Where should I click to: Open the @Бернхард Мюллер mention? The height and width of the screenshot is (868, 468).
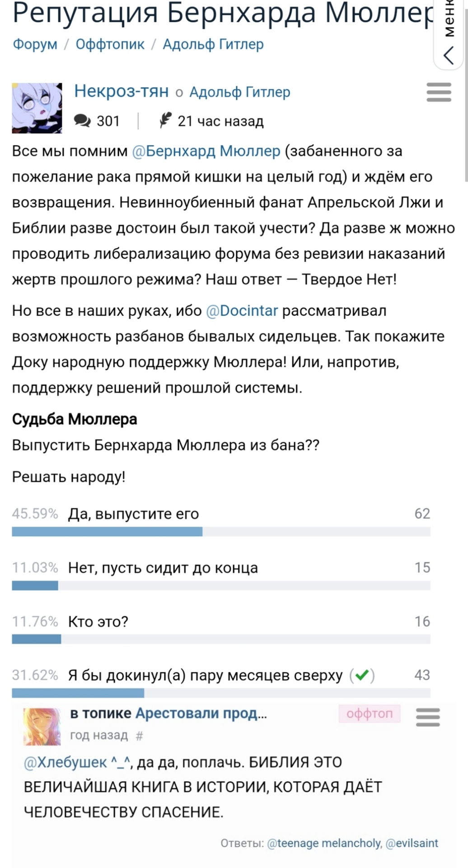[x=206, y=151]
